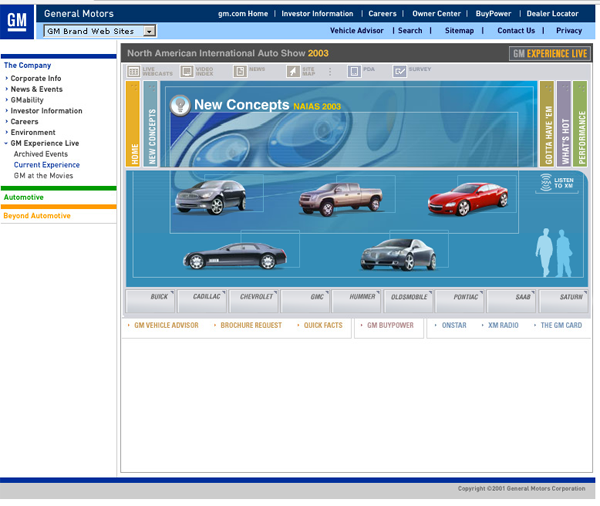600x506 pixels.
Task: Open the News icon in toolbar
Action: tap(240, 71)
